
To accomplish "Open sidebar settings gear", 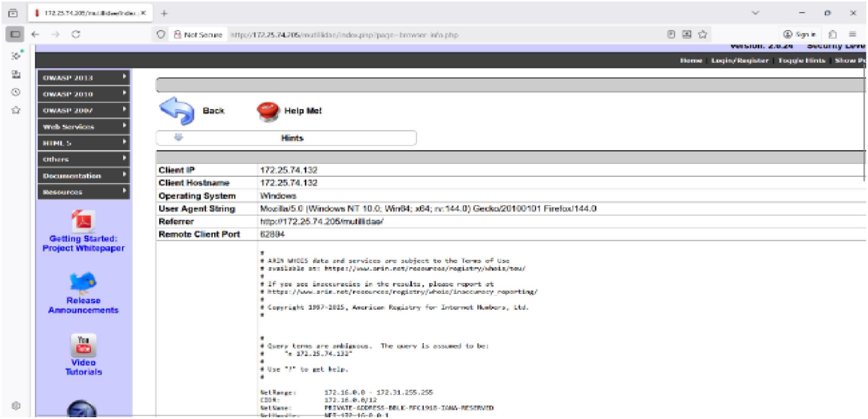I will pos(16,406).
